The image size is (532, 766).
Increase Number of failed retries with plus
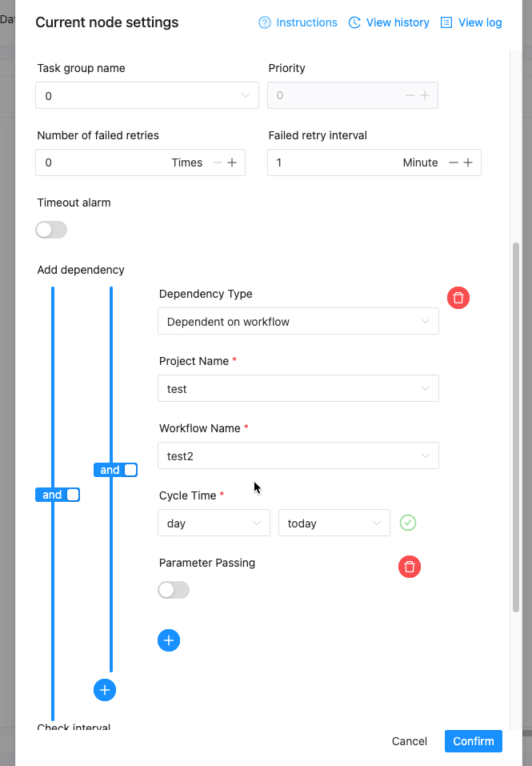pyautogui.click(x=232, y=162)
